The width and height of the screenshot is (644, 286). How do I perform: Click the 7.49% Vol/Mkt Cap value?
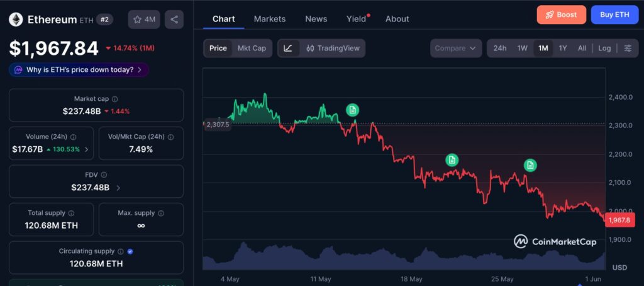point(141,149)
